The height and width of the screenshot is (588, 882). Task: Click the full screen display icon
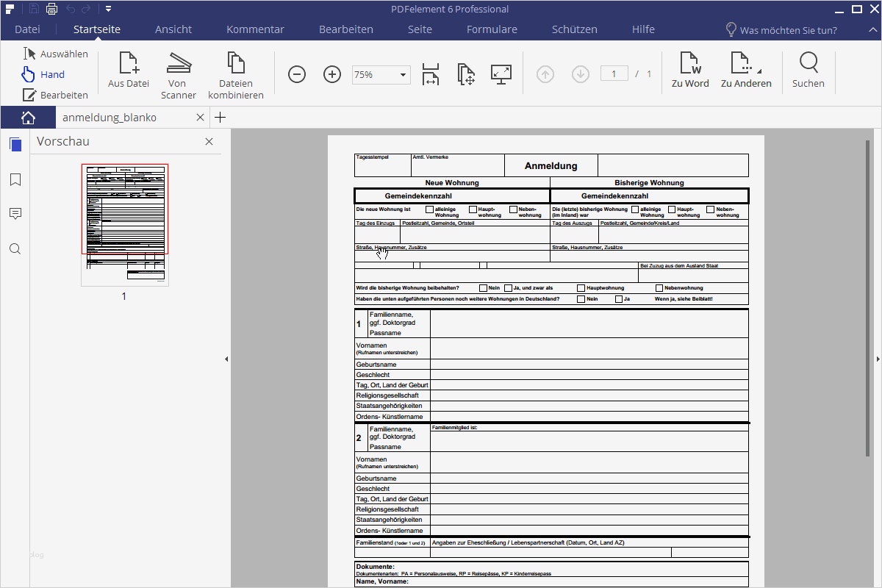click(x=501, y=74)
